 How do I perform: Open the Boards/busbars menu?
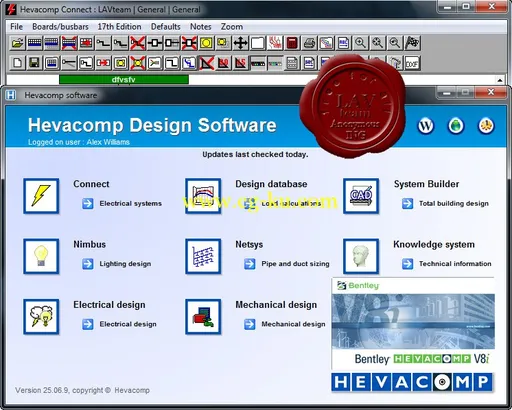click(x=60, y=27)
